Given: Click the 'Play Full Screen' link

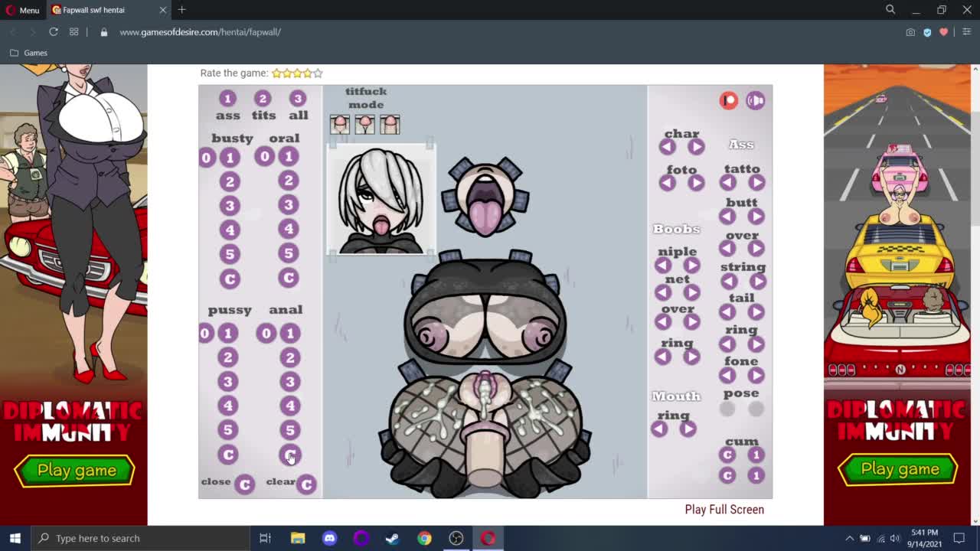Looking at the screenshot, I should pos(724,510).
